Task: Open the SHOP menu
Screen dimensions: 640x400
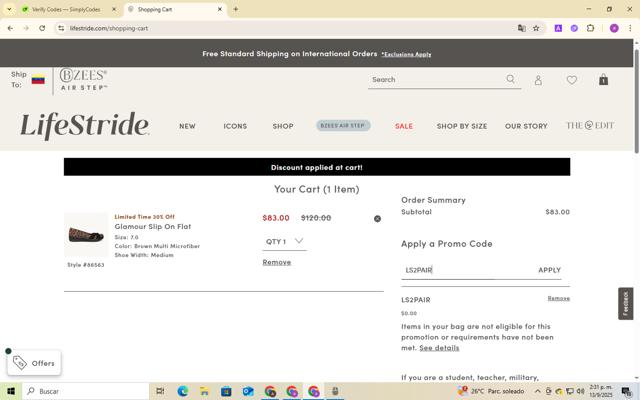Action: pyautogui.click(x=283, y=126)
